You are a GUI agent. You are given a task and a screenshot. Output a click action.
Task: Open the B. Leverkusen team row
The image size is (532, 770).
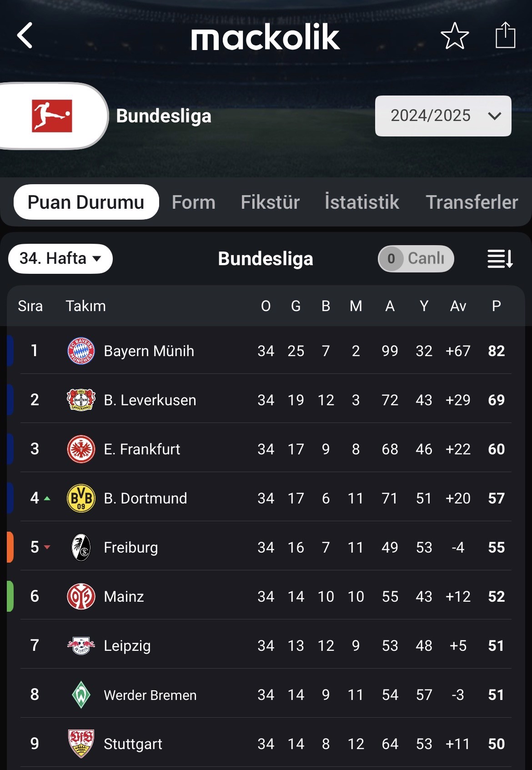click(266, 400)
